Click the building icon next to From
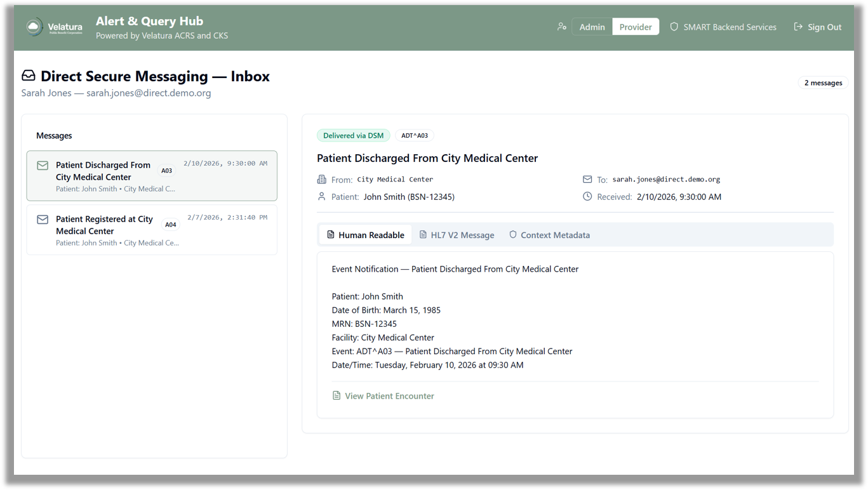This screenshot has height=490, width=868. 321,180
